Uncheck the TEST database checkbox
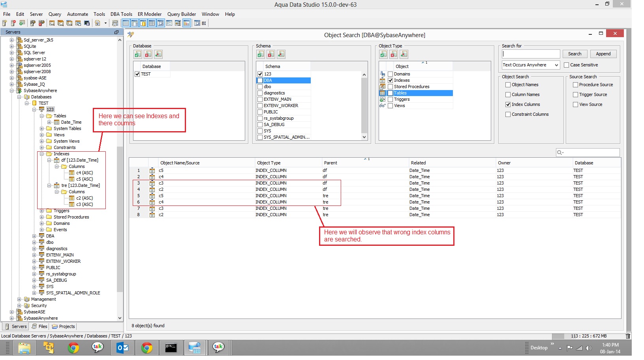 (x=137, y=74)
